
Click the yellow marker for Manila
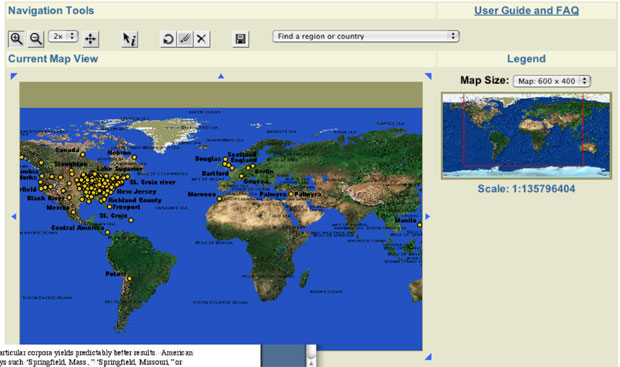point(419,225)
